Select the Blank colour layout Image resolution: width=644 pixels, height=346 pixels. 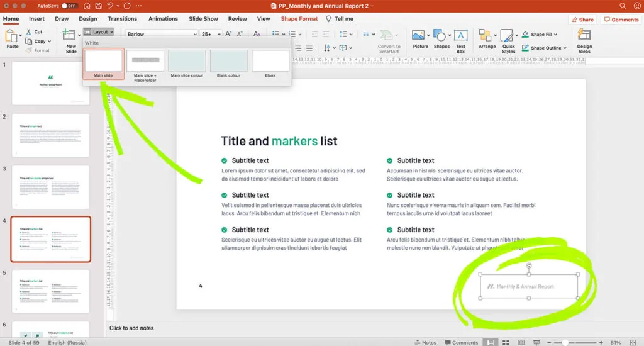click(228, 64)
